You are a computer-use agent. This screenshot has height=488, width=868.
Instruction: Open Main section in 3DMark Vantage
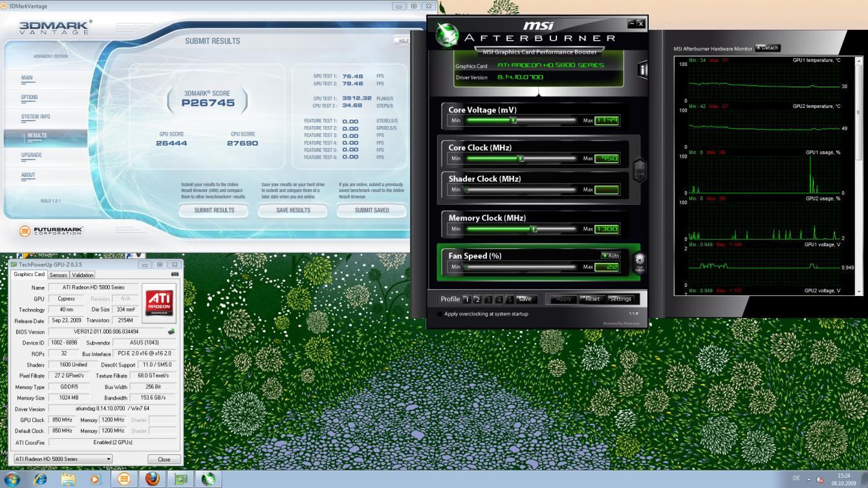27,78
